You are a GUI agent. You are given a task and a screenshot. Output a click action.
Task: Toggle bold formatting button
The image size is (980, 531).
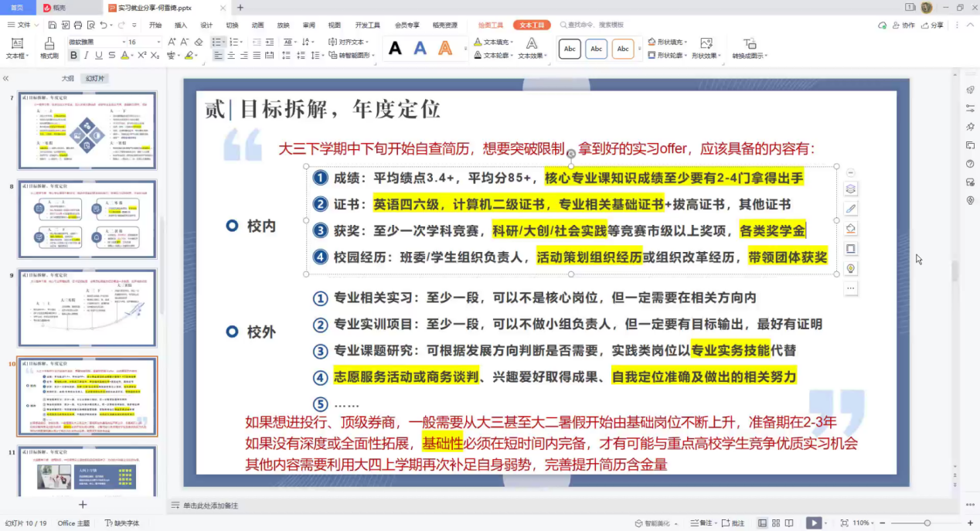[73, 56]
